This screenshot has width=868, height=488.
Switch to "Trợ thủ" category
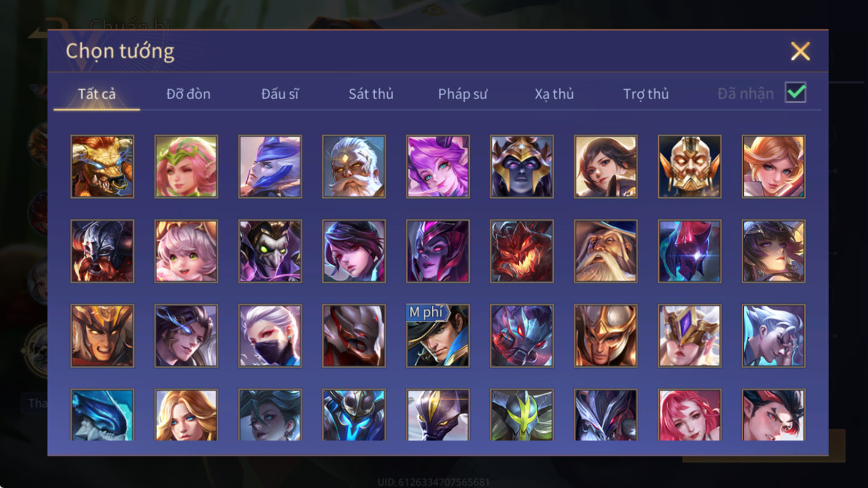646,94
